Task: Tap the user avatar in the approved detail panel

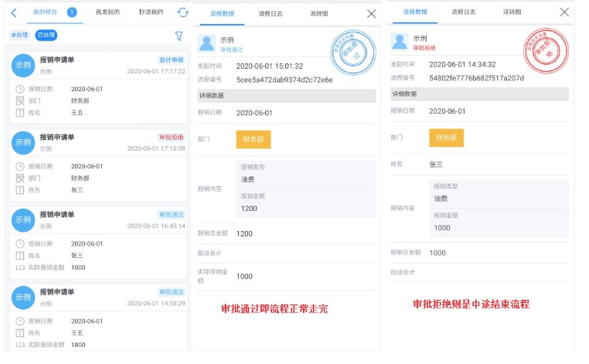Action: 207,43
